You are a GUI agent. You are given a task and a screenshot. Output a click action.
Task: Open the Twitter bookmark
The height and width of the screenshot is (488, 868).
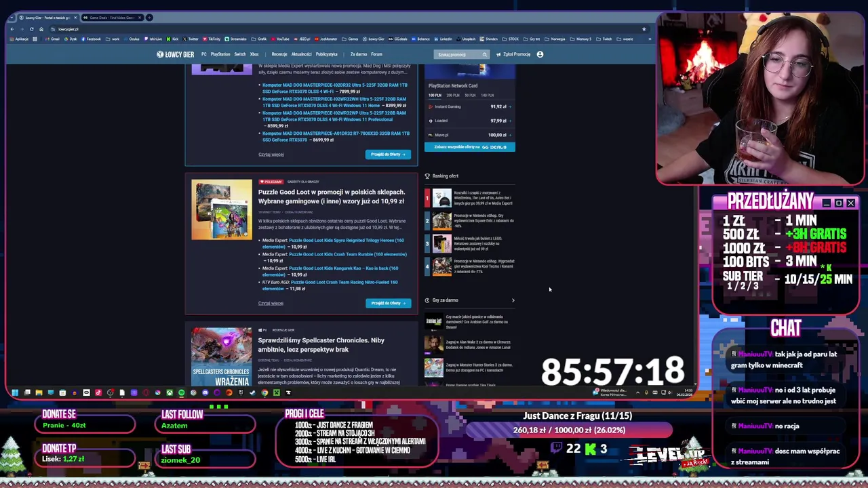click(190, 39)
